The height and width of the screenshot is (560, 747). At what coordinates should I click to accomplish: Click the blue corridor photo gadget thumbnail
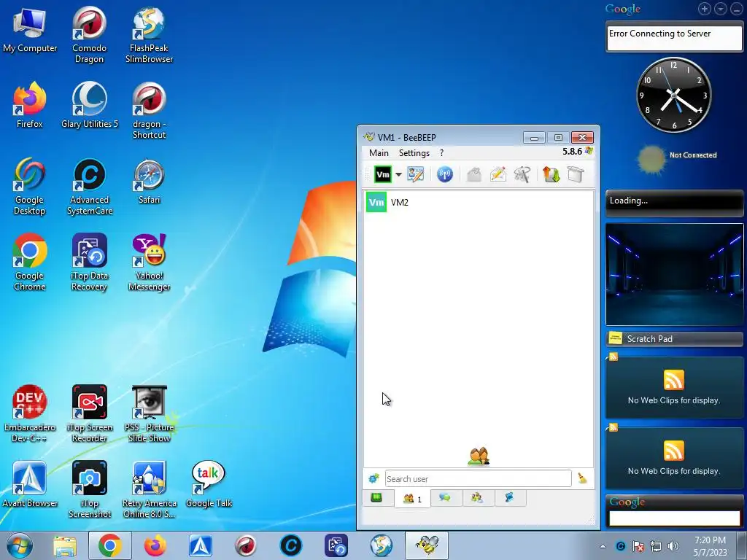[x=674, y=274]
